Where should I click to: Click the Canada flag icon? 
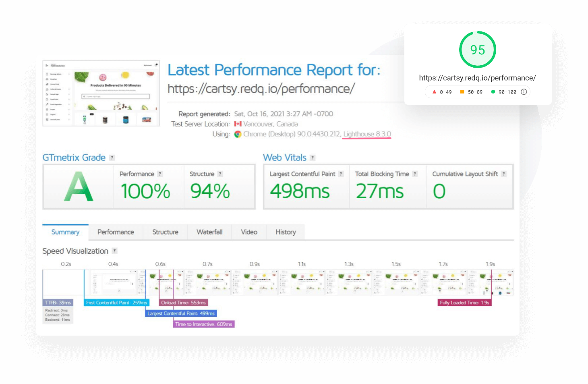click(238, 124)
